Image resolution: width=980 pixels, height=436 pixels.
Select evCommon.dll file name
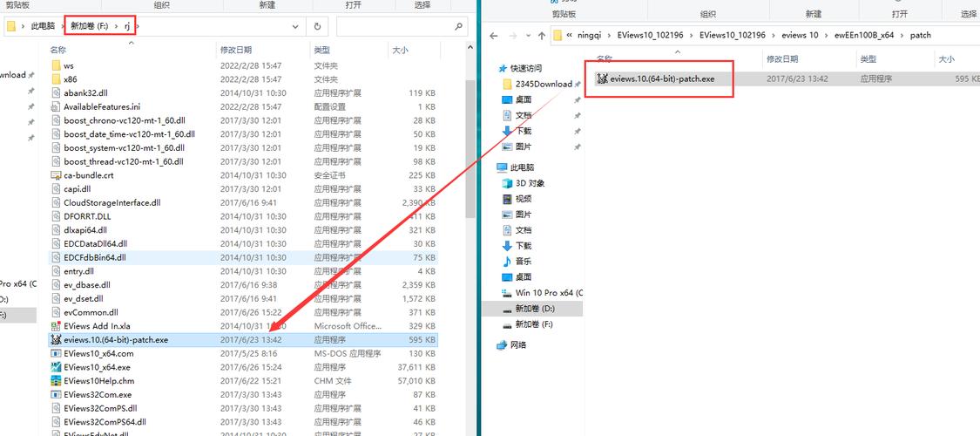point(91,312)
